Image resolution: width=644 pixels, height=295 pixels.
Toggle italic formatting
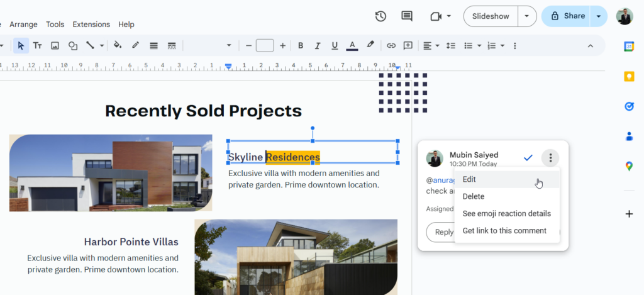tap(318, 45)
